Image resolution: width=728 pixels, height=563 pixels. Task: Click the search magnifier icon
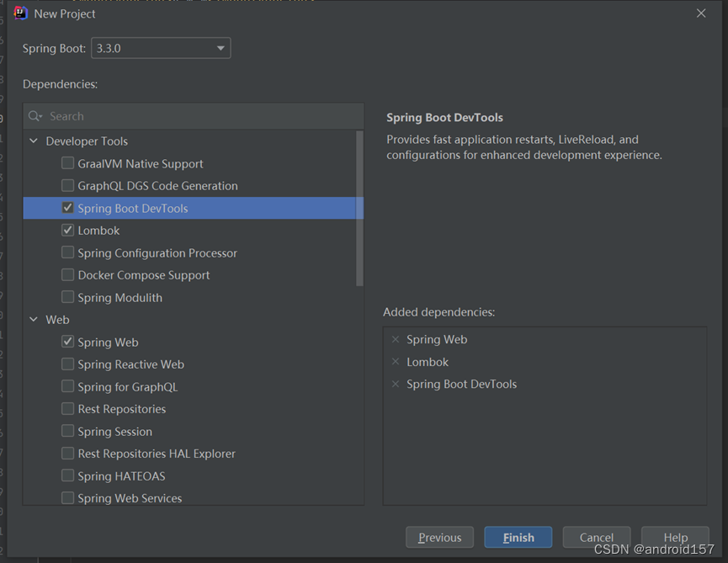coord(35,116)
